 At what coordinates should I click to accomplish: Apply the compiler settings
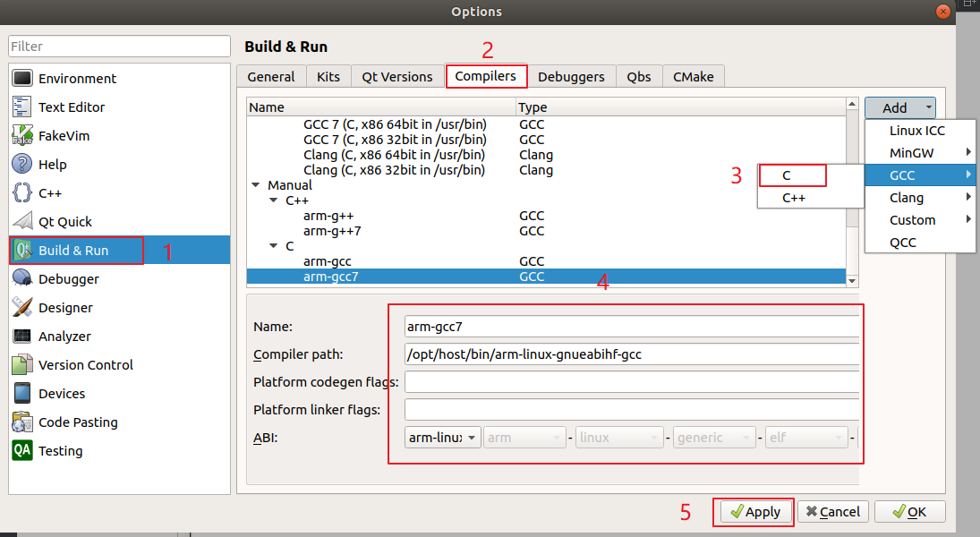coord(755,512)
